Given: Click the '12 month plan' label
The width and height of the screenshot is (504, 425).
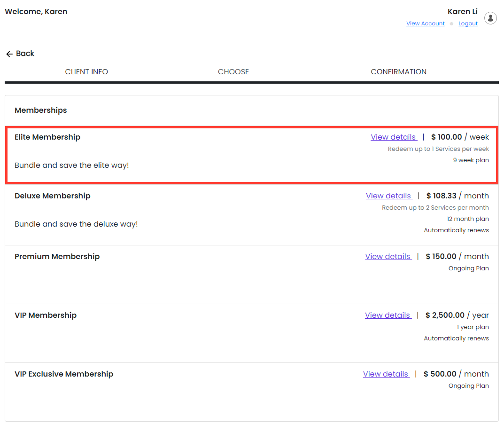Looking at the screenshot, I should (468, 219).
